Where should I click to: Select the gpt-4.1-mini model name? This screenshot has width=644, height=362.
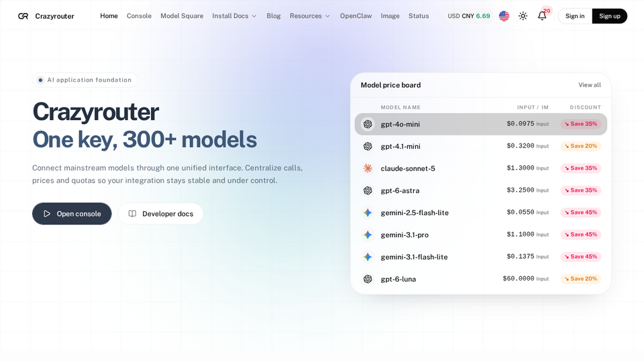(400, 146)
